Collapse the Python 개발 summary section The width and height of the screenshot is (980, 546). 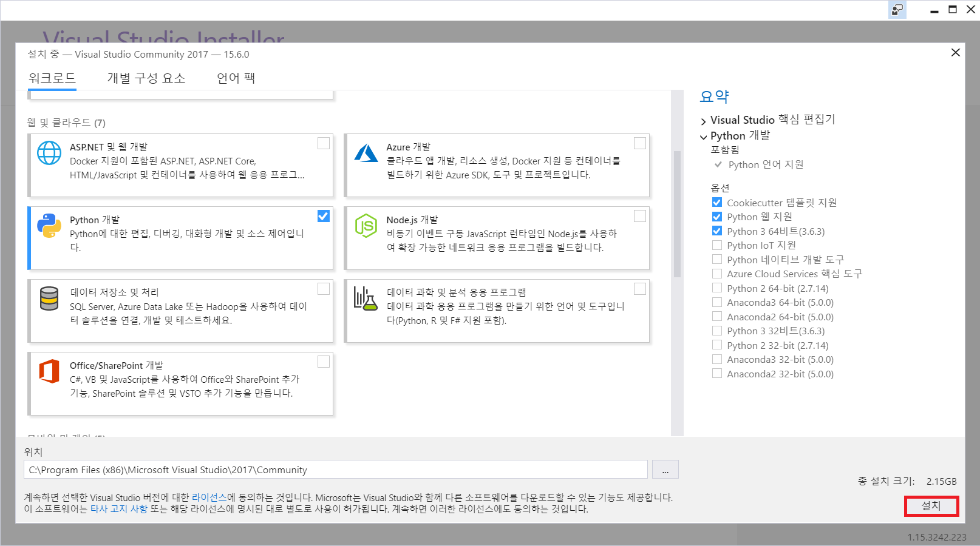tap(704, 136)
